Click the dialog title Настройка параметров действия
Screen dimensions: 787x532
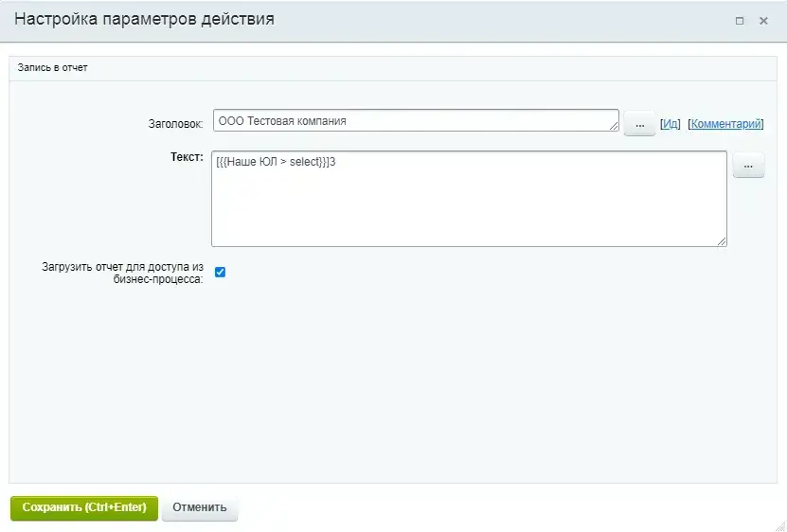point(145,19)
